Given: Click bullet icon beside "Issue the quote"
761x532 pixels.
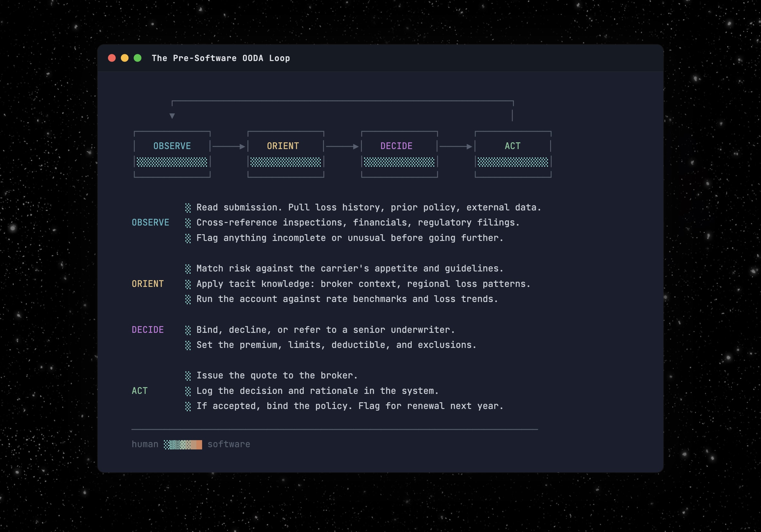Looking at the screenshot, I should [188, 376].
